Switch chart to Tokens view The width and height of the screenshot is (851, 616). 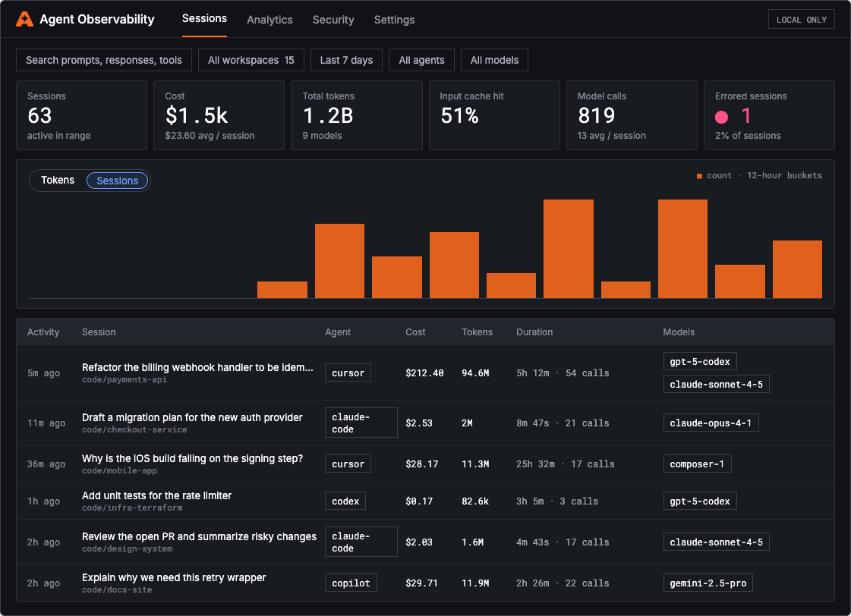pyautogui.click(x=58, y=180)
